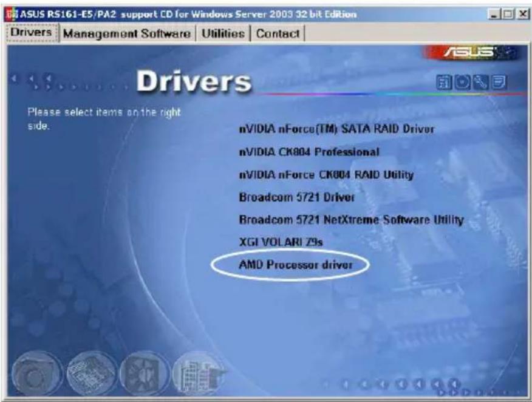This screenshot has width=532, height=402.
Task: Click AMD Processor driver
Action: [x=296, y=265]
